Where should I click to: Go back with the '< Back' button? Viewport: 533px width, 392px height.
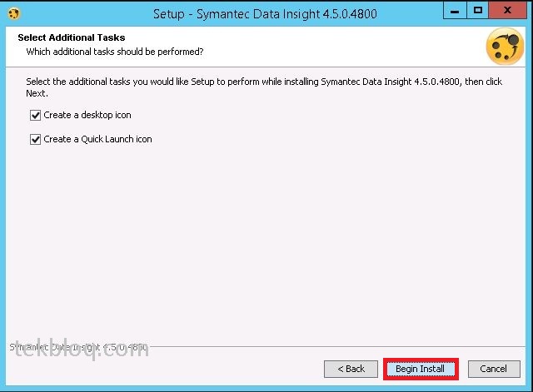[x=351, y=369]
